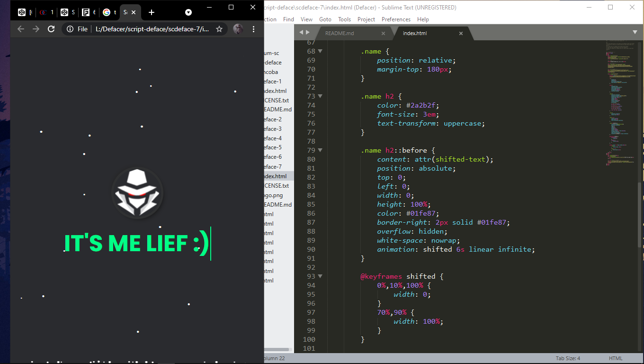Image resolution: width=644 pixels, height=364 pixels.
Task: Open the hacker logo image on the page
Action: pyautogui.click(x=137, y=193)
